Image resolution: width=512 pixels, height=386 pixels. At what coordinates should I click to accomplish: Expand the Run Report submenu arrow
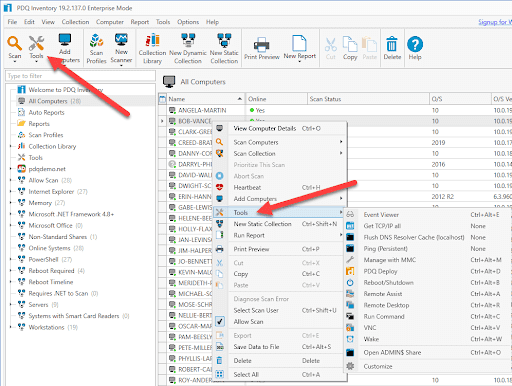pos(341,235)
